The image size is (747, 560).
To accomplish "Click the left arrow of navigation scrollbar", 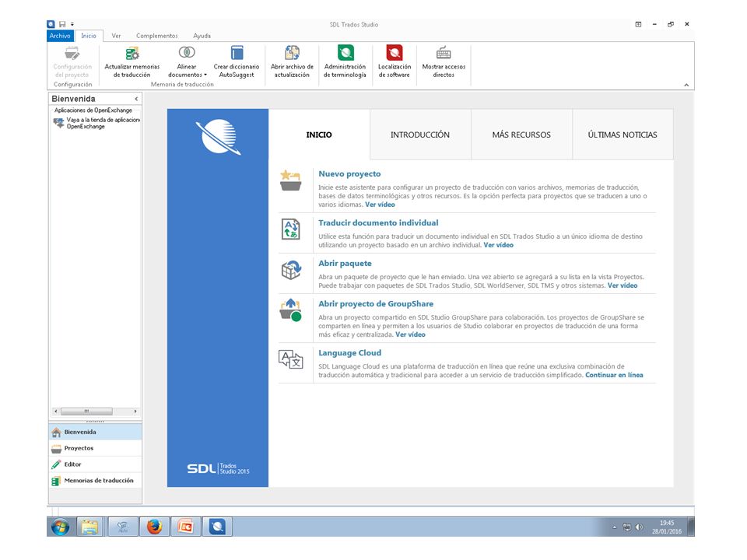I will point(56,411).
